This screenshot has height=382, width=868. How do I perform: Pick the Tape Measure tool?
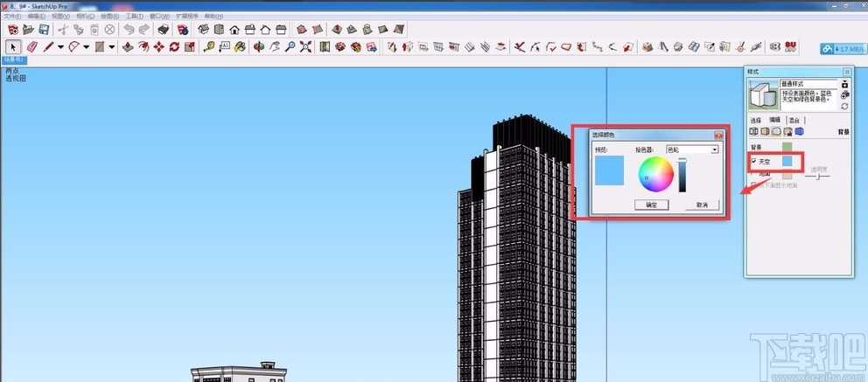[x=209, y=46]
